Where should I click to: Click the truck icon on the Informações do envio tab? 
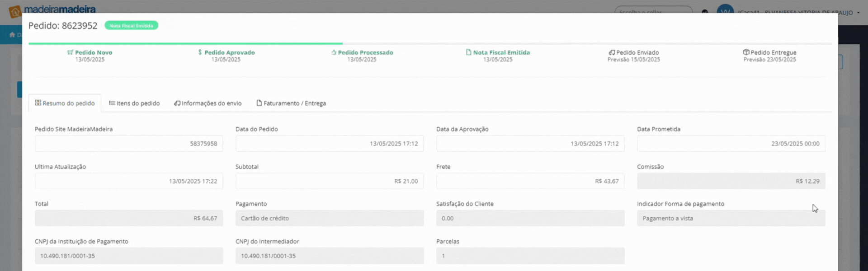pyautogui.click(x=177, y=103)
